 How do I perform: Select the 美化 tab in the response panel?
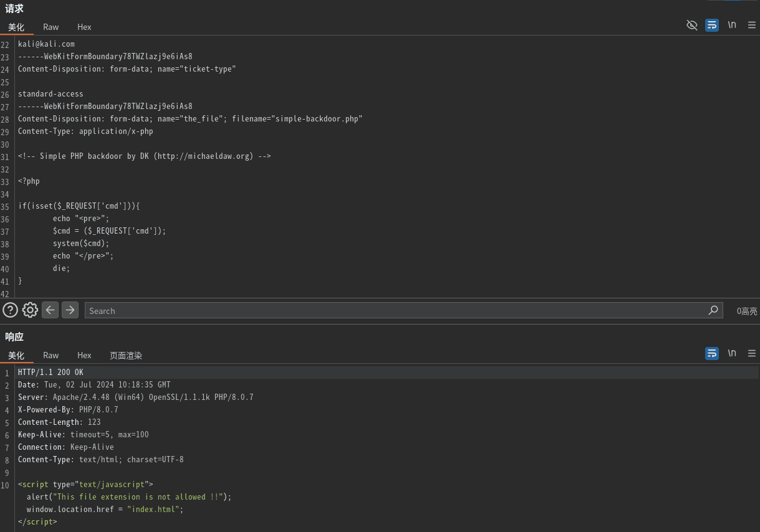click(x=16, y=355)
